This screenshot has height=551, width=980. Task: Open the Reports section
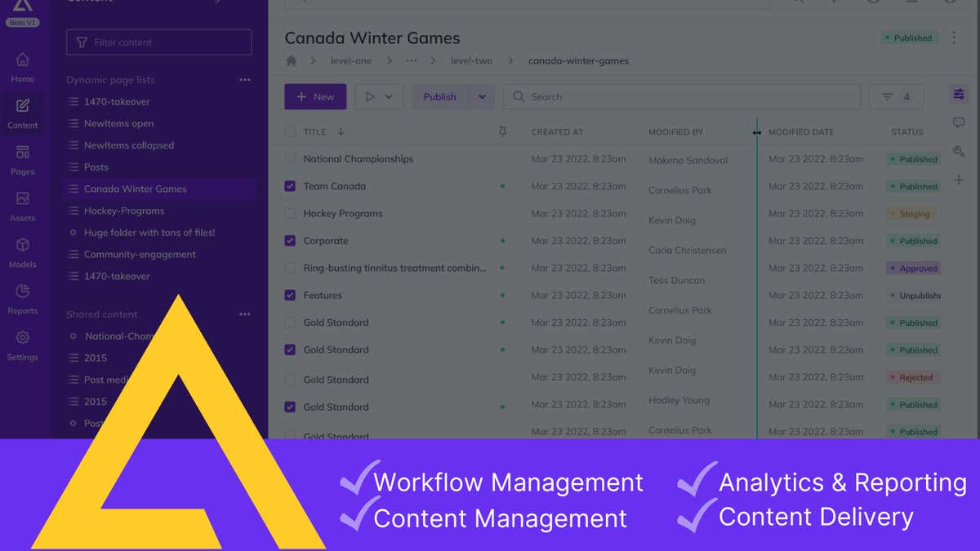pos(22,299)
